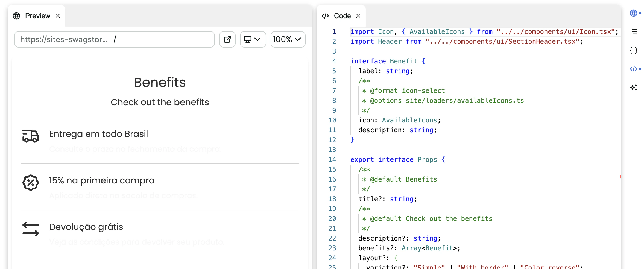This screenshot has height=269, width=644.
Task: Click 'layout?: {' on line 24
Action: (x=378, y=258)
